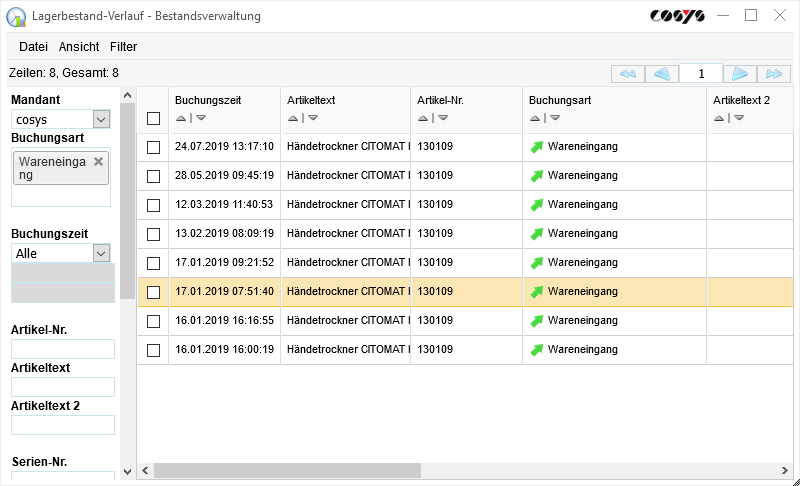Go to the first page using double-left arrow
The width and height of the screenshot is (800, 486).
tap(627, 74)
